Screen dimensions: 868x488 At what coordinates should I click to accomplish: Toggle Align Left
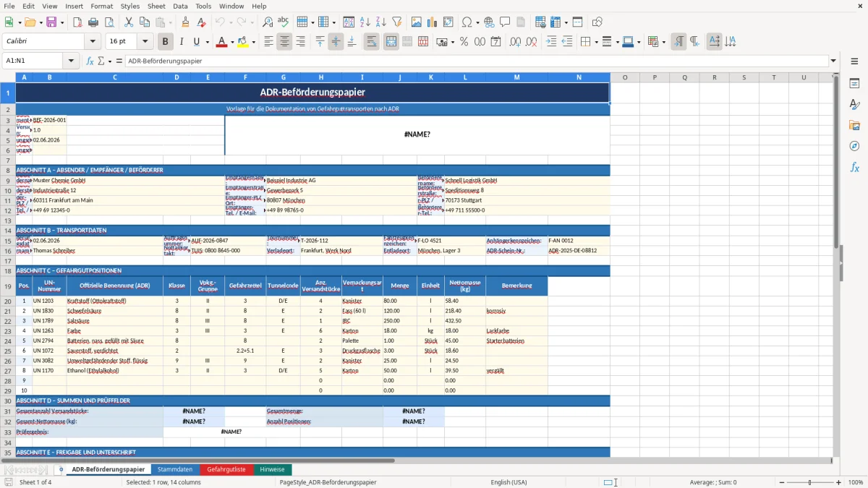268,42
